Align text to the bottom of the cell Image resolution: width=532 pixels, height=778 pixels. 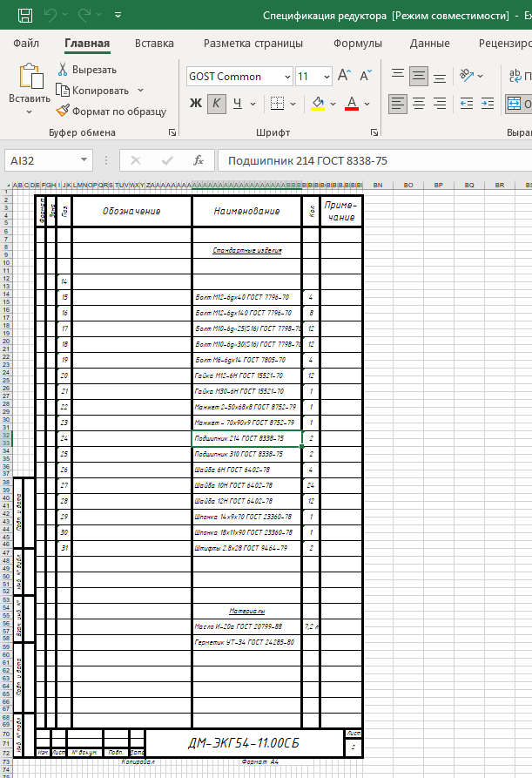(x=440, y=76)
